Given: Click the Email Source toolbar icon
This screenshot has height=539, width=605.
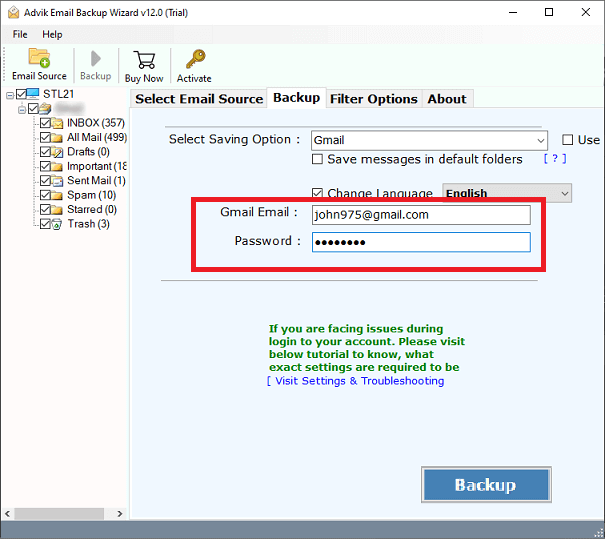Looking at the screenshot, I should pyautogui.click(x=39, y=58).
